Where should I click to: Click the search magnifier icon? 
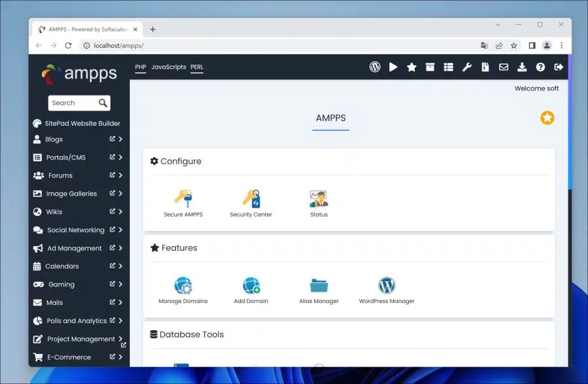tap(103, 103)
